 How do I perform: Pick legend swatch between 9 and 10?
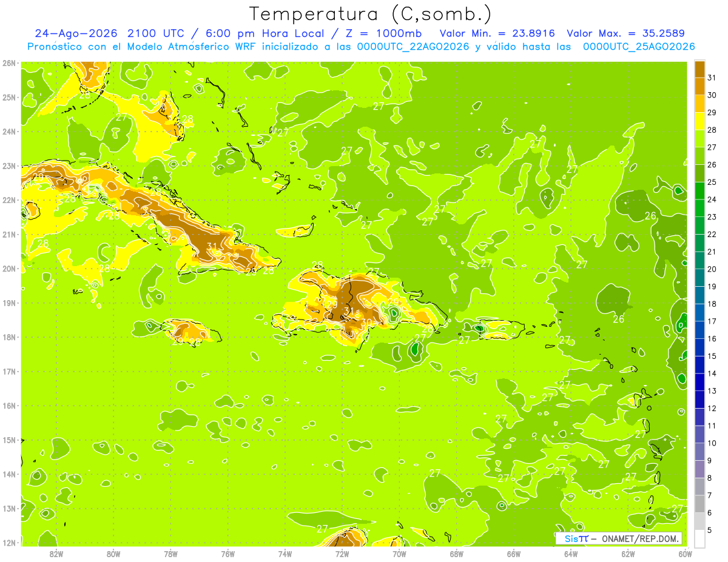pos(699,452)
